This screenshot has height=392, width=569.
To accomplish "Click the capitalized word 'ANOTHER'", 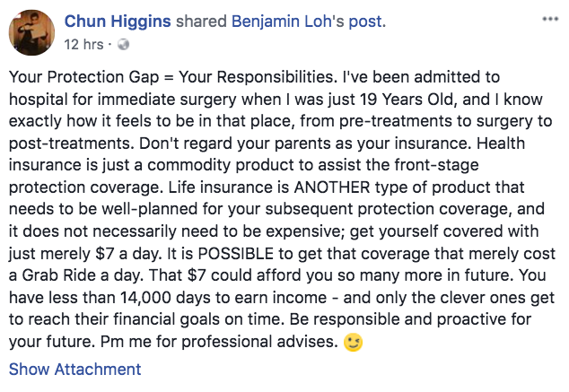I will (x=332, y=187).
